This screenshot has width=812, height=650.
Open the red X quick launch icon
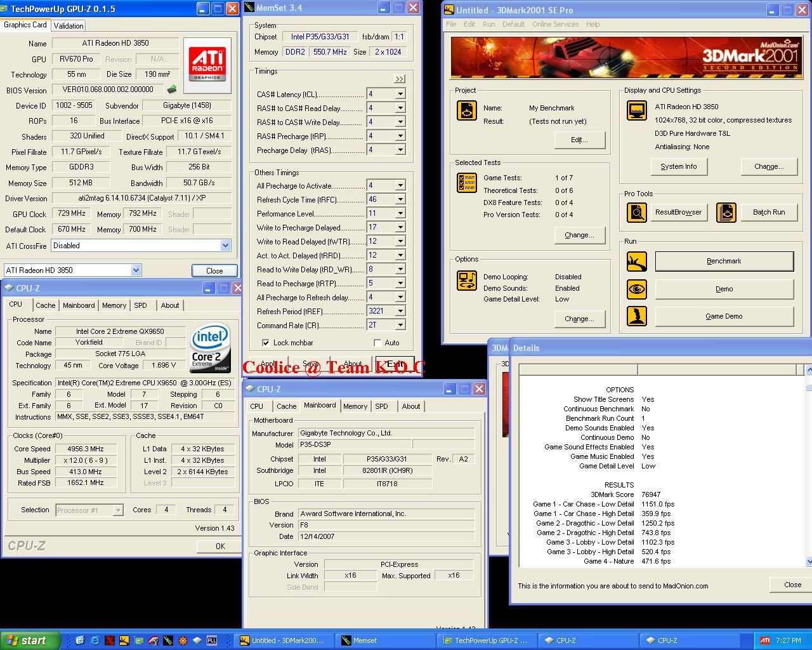(110, 640)
